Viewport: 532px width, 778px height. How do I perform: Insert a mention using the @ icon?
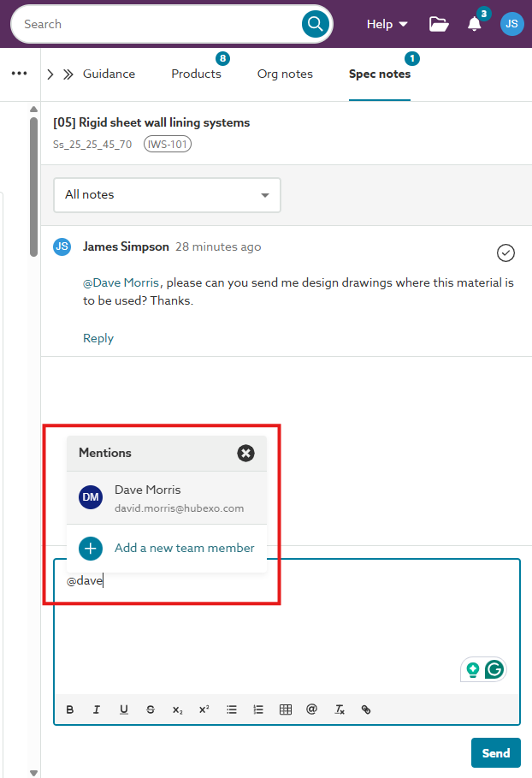click(311, 709)
